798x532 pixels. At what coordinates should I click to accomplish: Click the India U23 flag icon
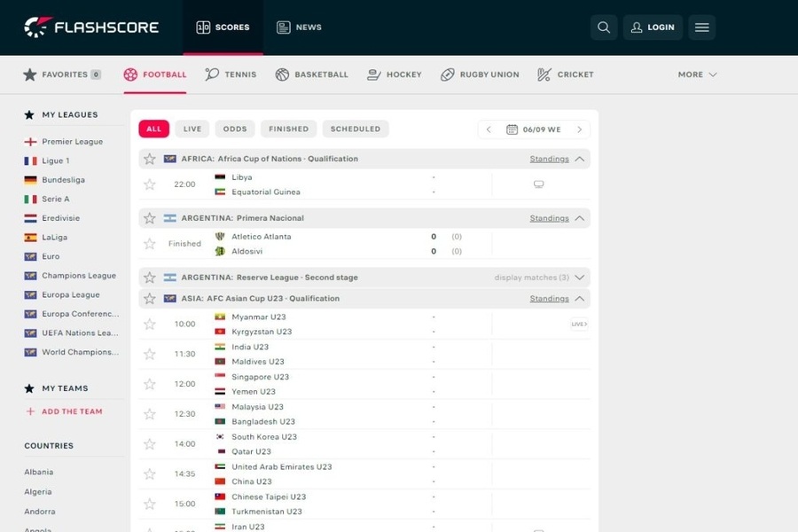point(220,347)
